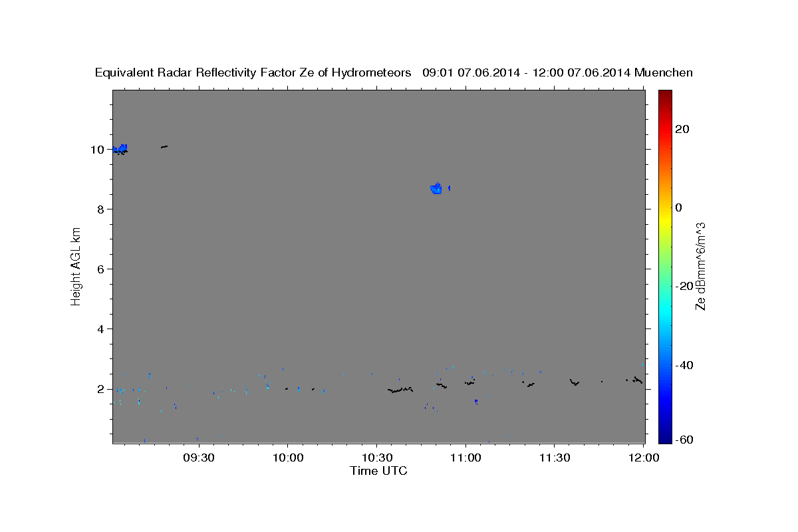
Task: Click the 11:00 time tick label
Action: (465, 458)
